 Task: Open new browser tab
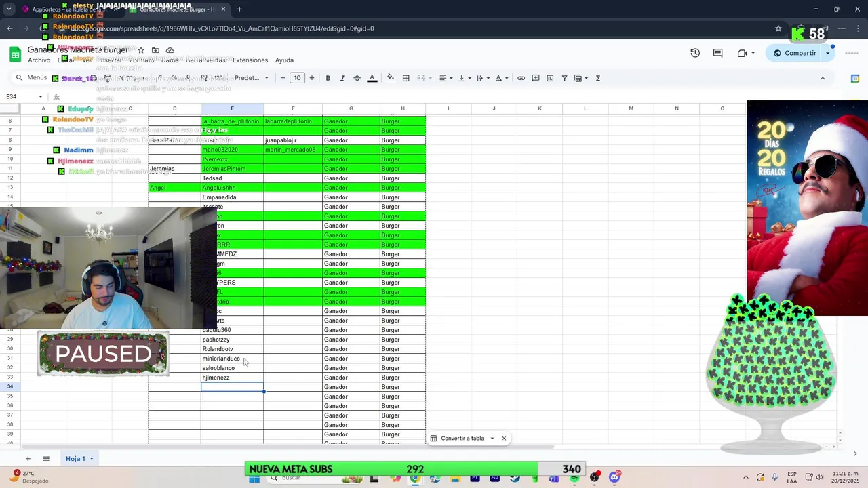click(239, 9)
